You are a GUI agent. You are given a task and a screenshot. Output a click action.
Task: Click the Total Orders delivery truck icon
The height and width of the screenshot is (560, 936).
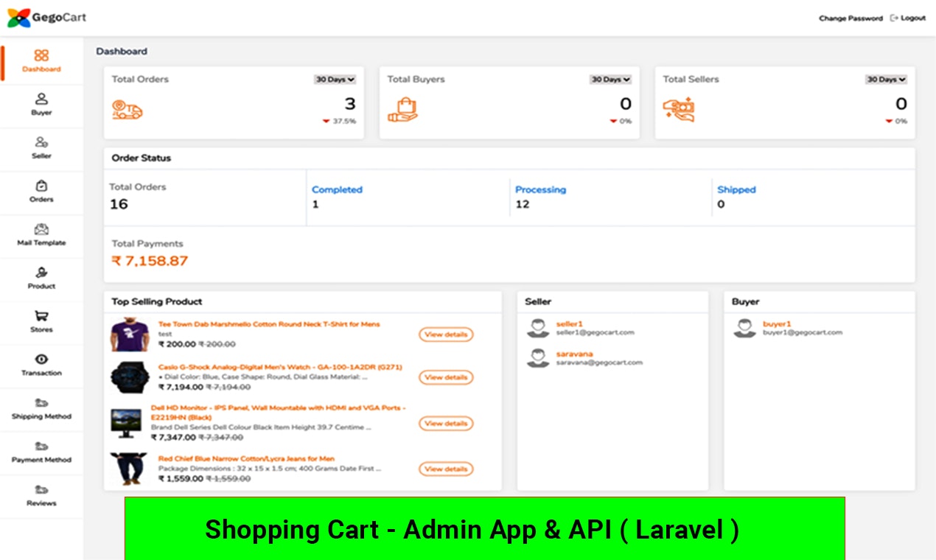click(x=127, y=111)
